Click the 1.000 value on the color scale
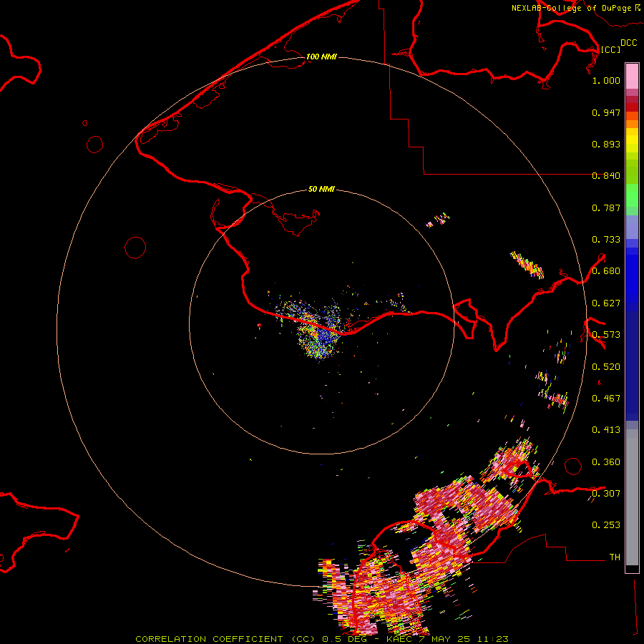Screen dimensions: 644x644 [606, 80]
